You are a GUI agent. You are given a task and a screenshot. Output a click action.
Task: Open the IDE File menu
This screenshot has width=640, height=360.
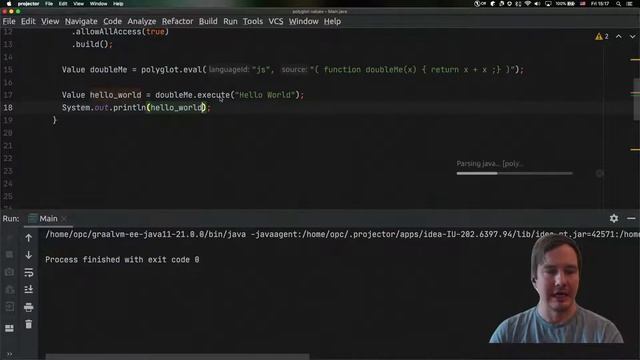pos(9,21)
